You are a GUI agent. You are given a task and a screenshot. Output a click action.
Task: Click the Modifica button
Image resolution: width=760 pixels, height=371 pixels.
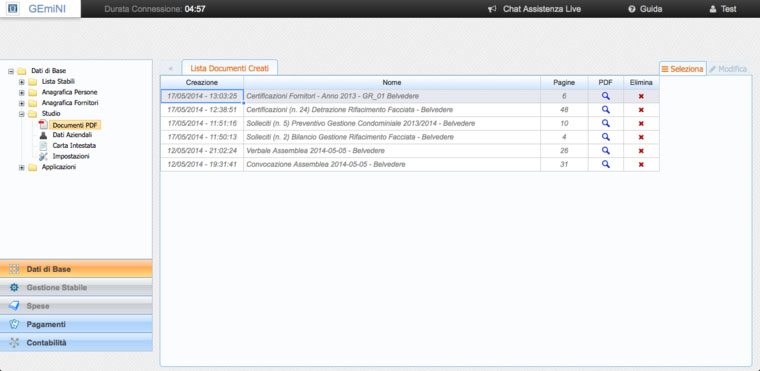(728, 69)
